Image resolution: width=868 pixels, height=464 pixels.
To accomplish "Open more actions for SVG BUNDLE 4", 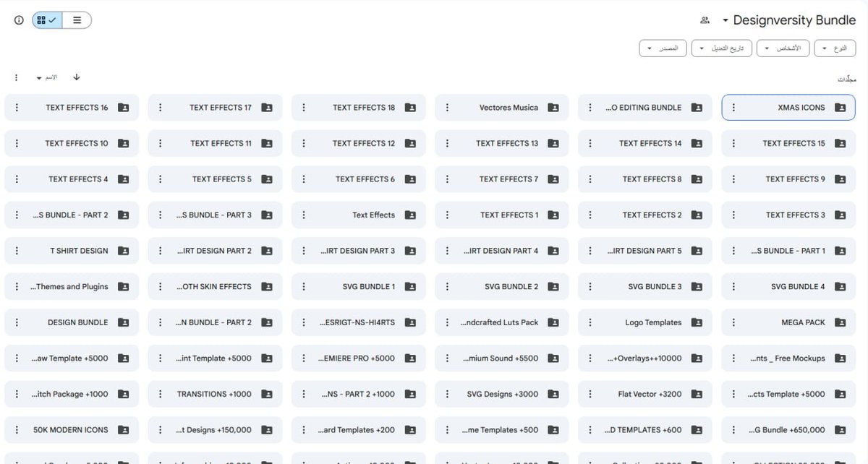I will click(733, 287).
